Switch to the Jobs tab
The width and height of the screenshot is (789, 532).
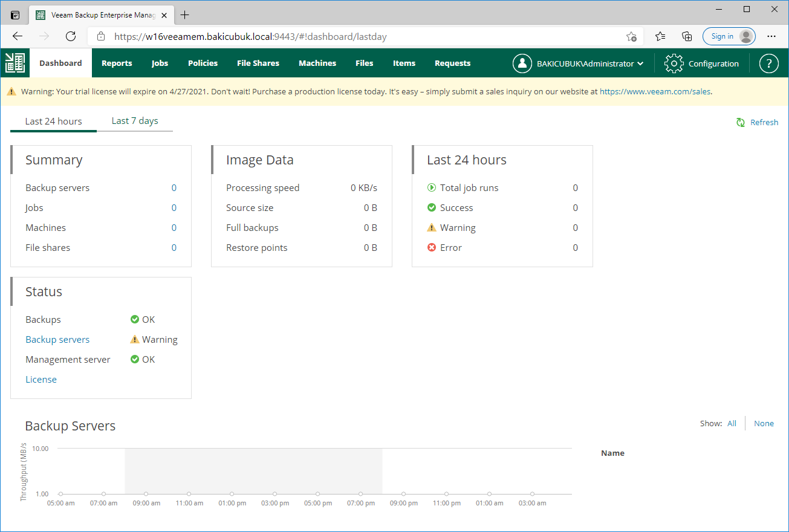point(160,63)
